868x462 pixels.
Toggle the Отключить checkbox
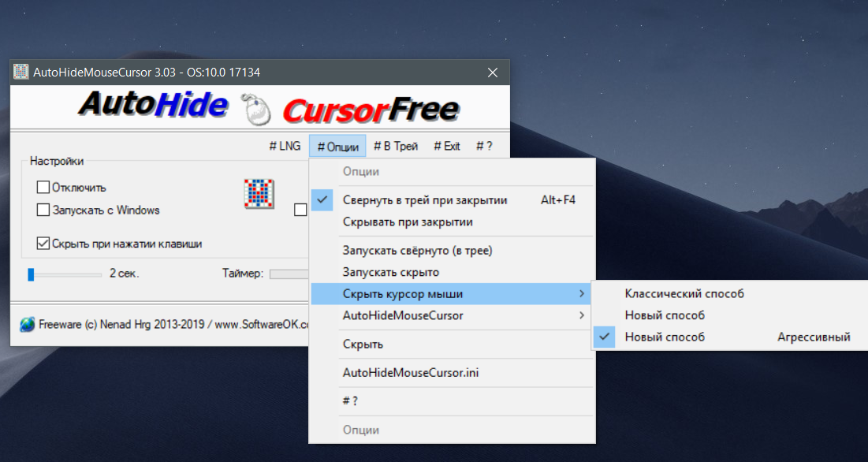tap(43, 188)
